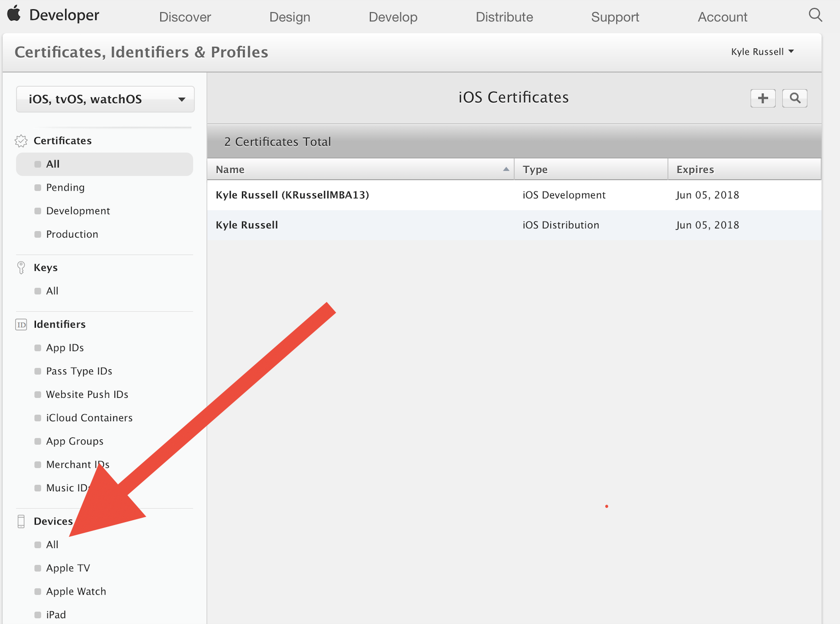The height and width of the screenshot is (624, 840).
Task: Sort certificates by the Name column arrow
Action: point(506,169)
